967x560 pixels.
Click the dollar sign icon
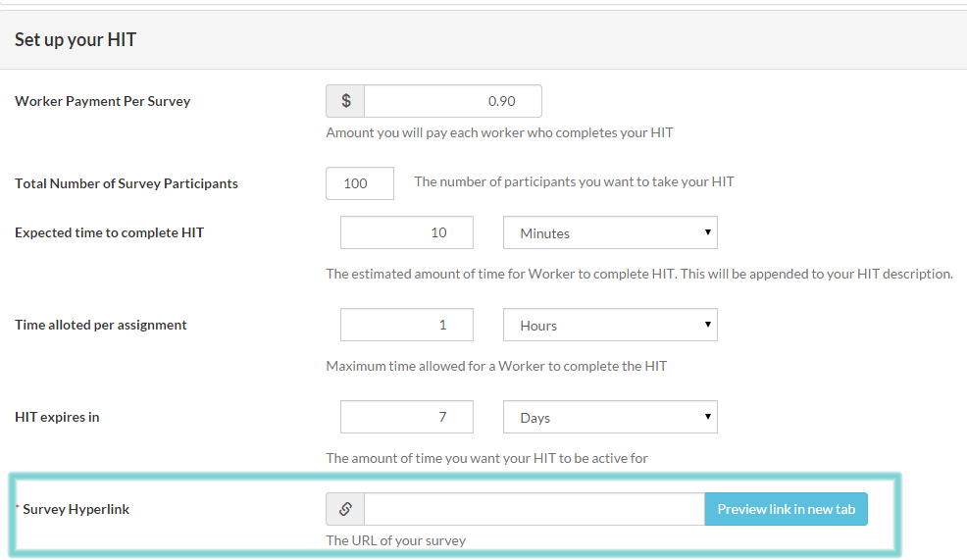345,101
